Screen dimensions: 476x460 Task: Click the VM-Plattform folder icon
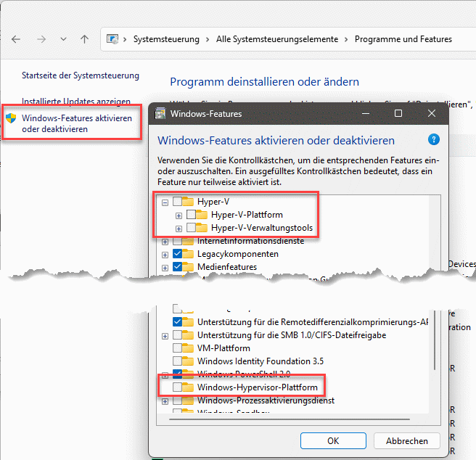188,348
